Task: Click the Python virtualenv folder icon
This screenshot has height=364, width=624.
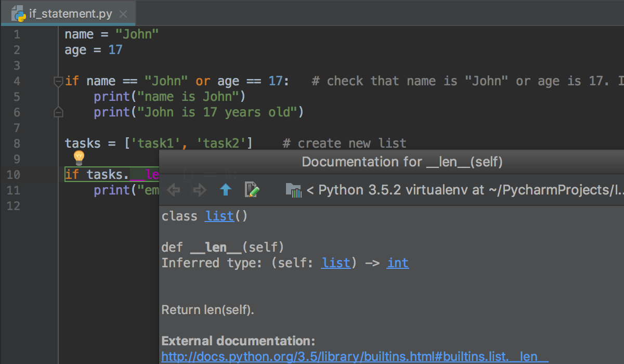Action: coord(294,190)
